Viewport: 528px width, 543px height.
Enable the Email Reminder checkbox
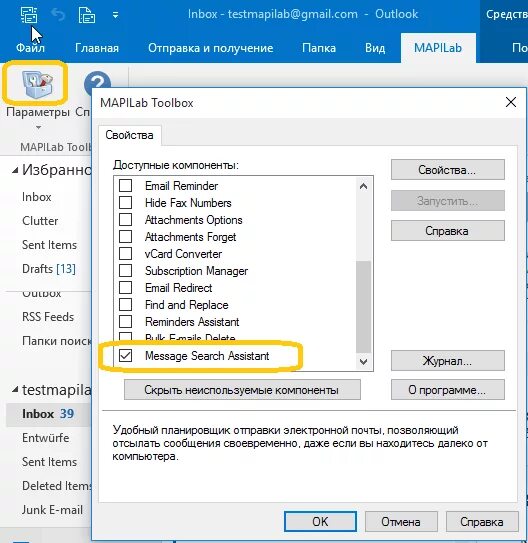coord(125,185)
